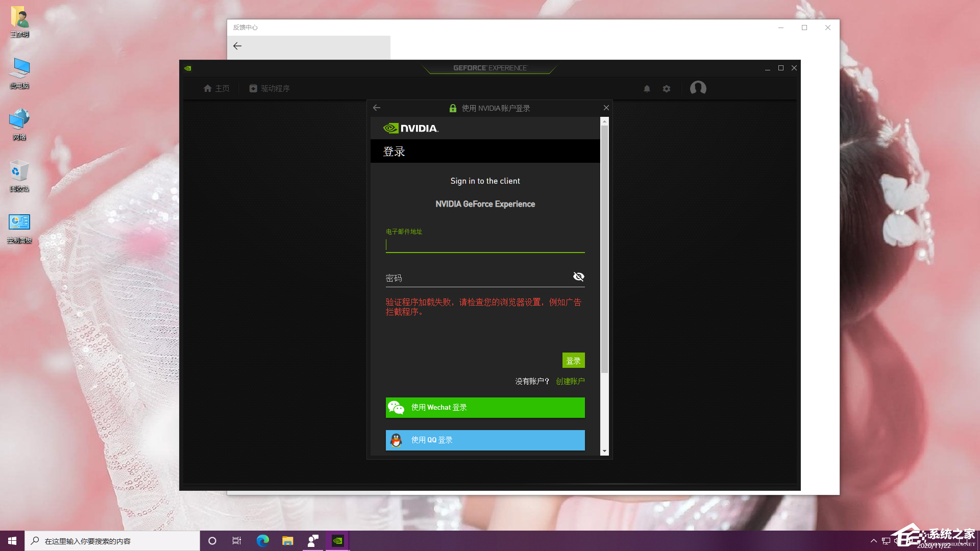Focus the email address input field
Viewport: 980px width, 551px height.
(x=485, y=245)
